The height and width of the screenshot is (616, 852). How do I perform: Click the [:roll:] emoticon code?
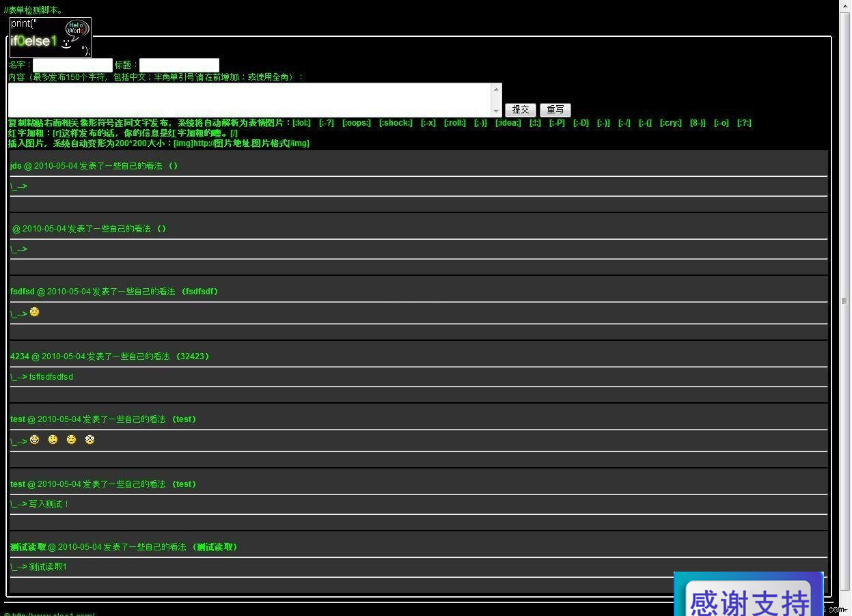coord(455,123)
